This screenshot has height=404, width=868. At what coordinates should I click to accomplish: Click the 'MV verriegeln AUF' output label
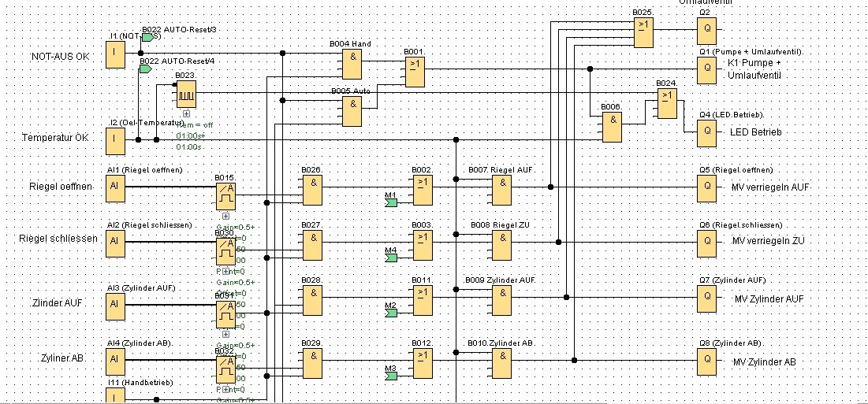[x=770, y=188]
